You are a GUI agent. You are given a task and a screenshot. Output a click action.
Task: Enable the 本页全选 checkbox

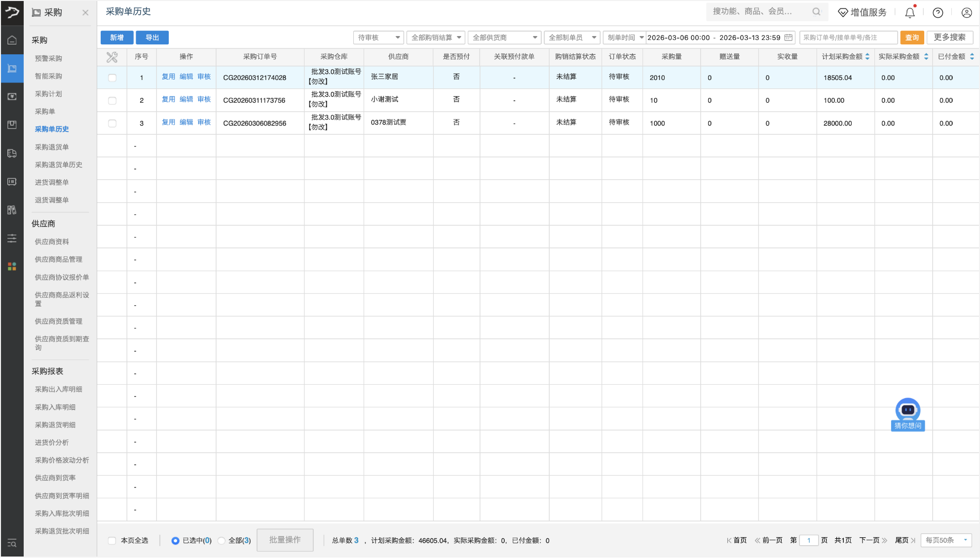[x=113, y=541]
